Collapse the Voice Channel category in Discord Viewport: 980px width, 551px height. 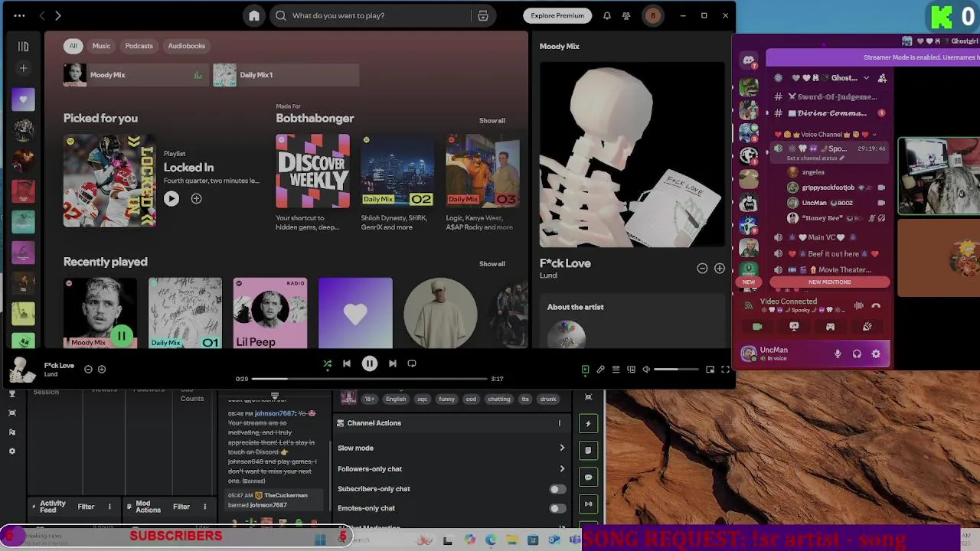click(831, 135)
